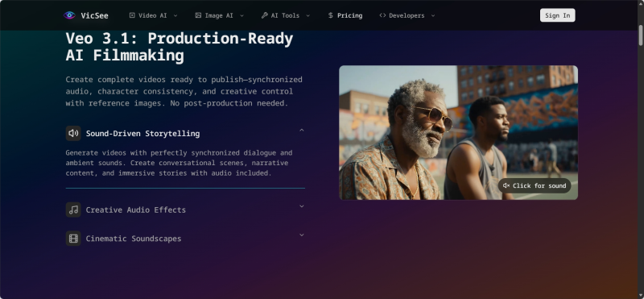Open the Image AI dropdown chevron
644x299 pixels.
(x=242, y=15)
